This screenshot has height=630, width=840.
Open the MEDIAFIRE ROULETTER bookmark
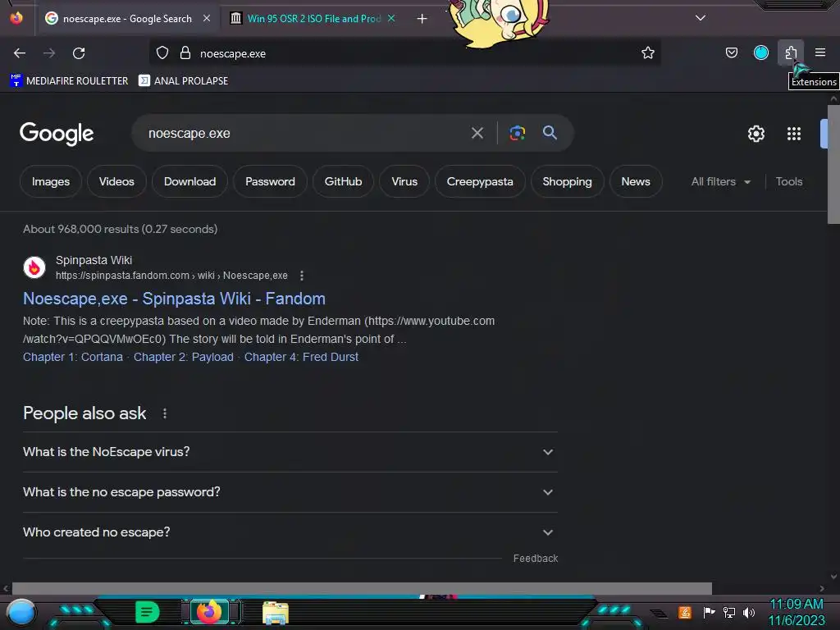69,81
